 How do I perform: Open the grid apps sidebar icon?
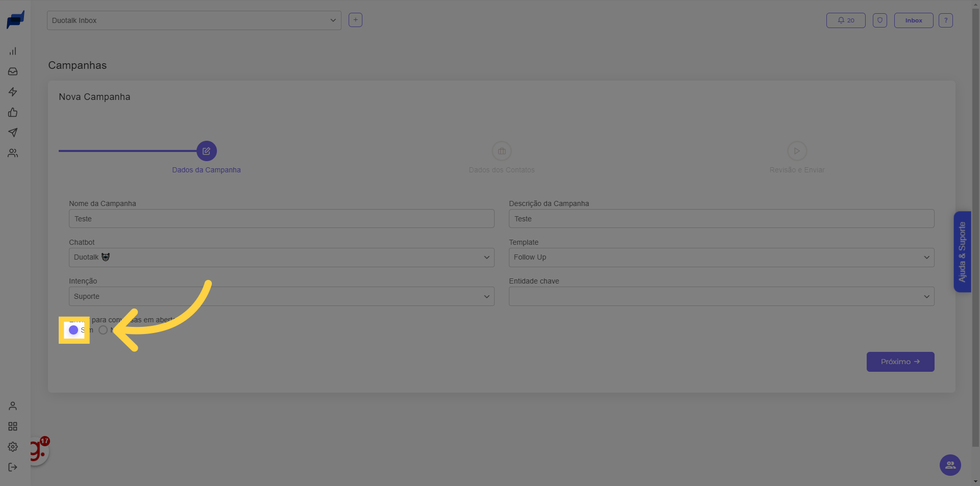coord(13,426)
